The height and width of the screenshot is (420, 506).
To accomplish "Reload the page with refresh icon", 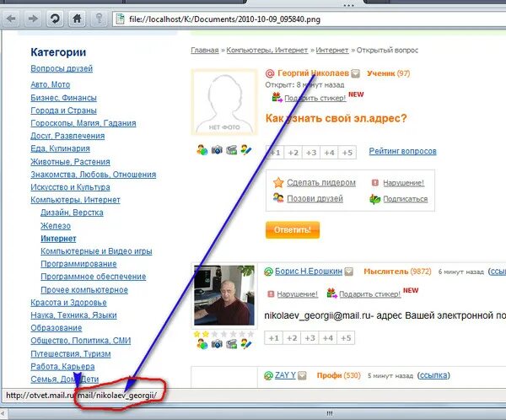I will pos(55,19).
